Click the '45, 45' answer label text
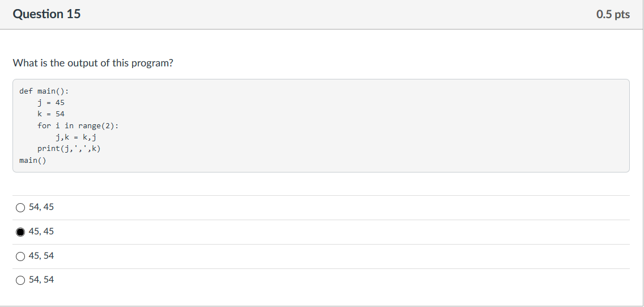This screenshot has height=307, width=644. [41, 232]
